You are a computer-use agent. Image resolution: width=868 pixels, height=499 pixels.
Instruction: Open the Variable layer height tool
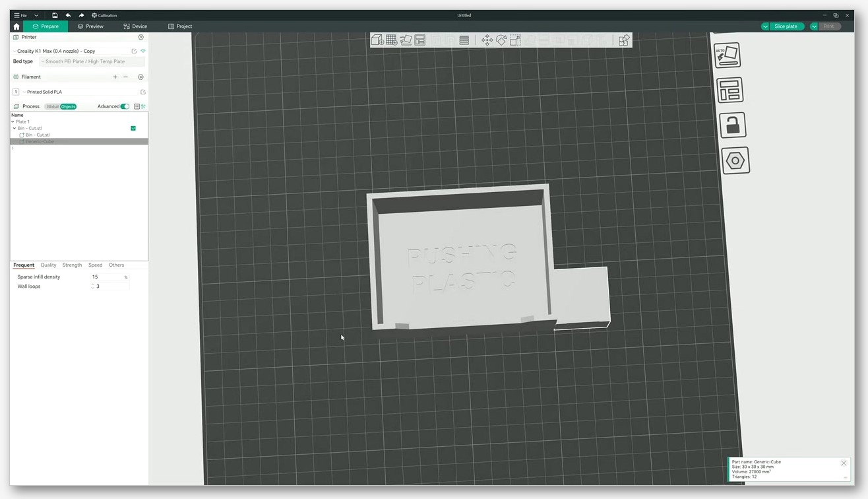pyautogui.click(x=464, y=40)
